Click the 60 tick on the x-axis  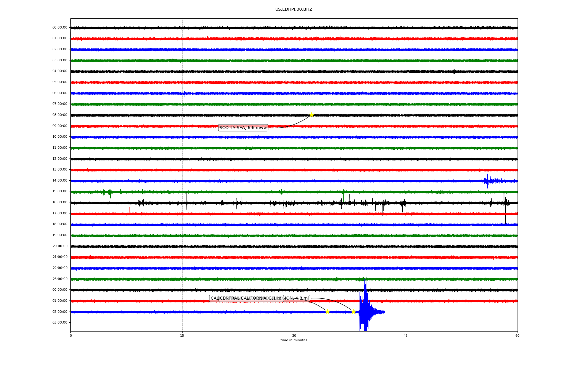pyautogui.click(x=517, y=335)
